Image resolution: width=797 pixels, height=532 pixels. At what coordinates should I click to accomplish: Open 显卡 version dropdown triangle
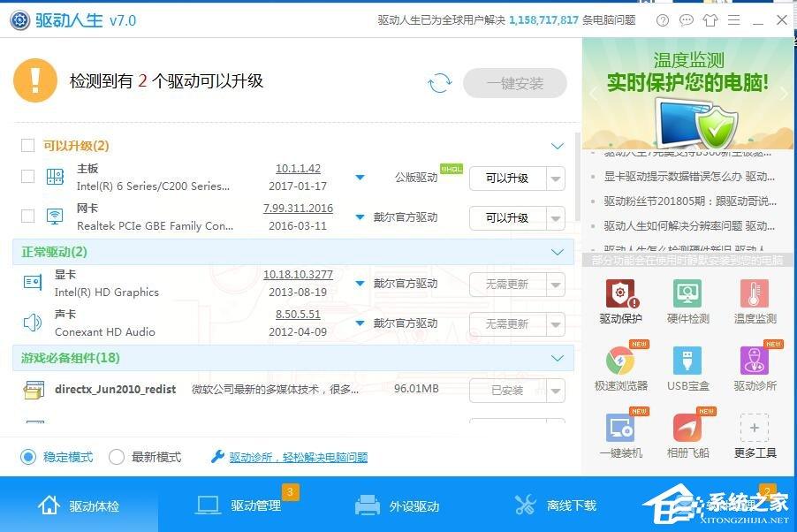click(x=360, y=284)
